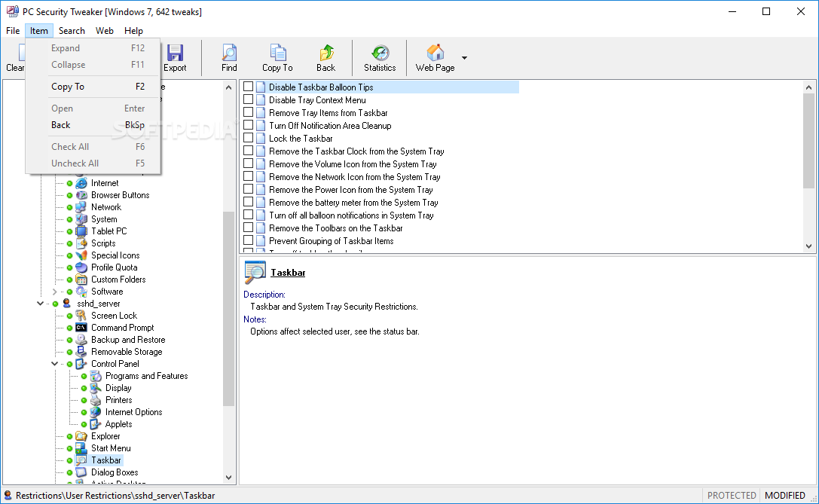The image size is (819, 504).
Task: Click Remove the Power Icon row text
Action: [350, 190]
